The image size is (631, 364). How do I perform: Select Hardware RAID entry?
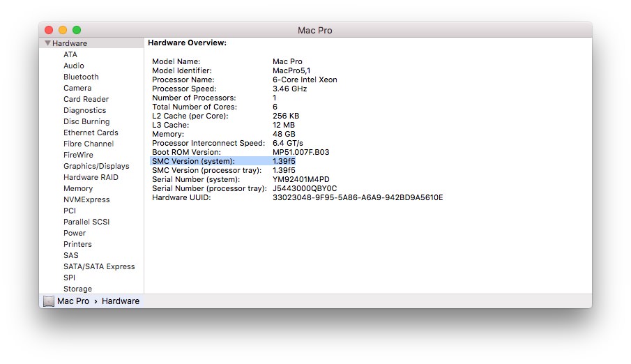[x=91, y=177]
